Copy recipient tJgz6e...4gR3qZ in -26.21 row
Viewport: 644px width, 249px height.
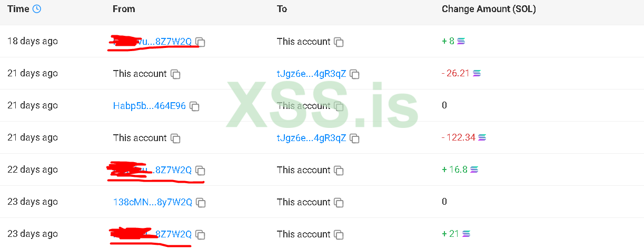point(355,74)
